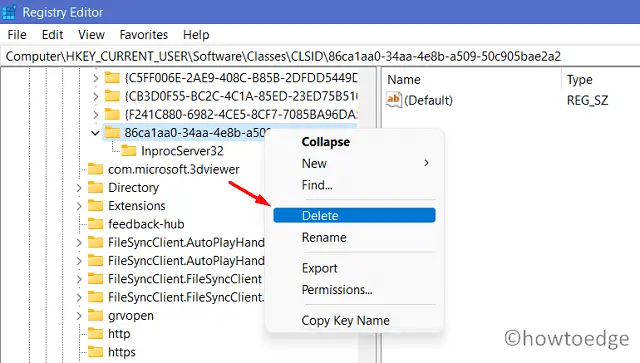Expand the grvopen key
Viewport: 640px width, 363px height.
click(x=79, y=316)
